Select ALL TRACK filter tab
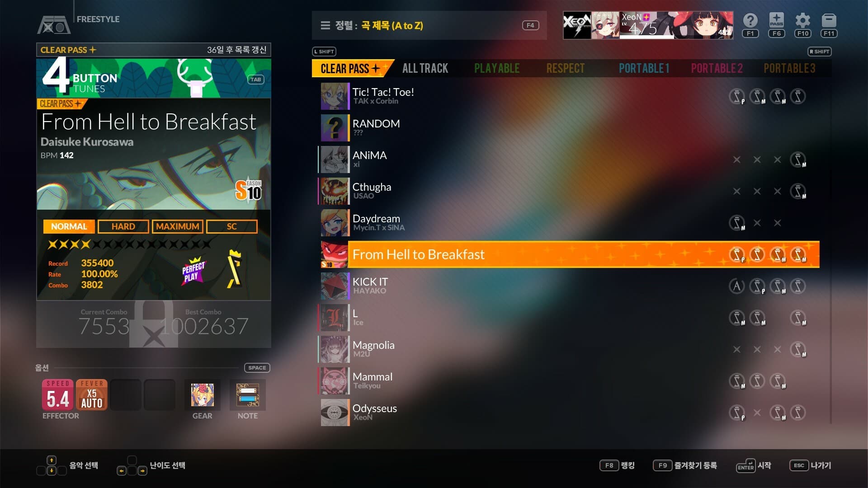The width and height of the screenshot is (868, 488). tap(425, 67)
